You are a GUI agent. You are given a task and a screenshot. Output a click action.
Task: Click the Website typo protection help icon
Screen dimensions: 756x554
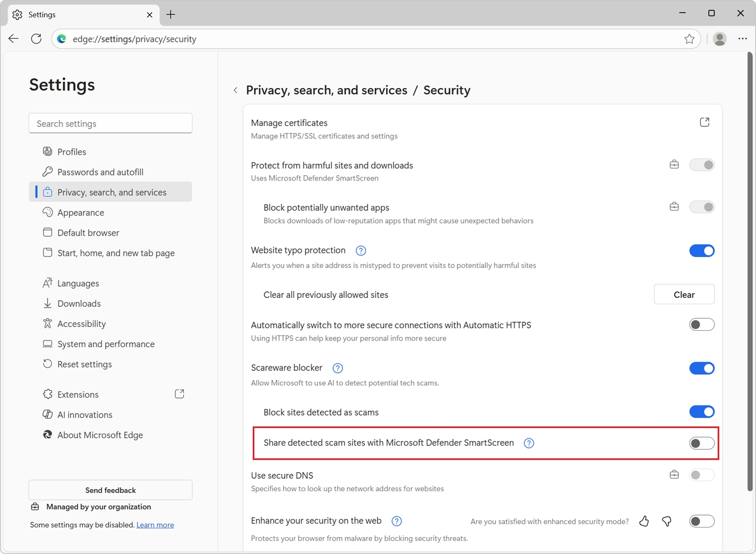[x=360, y=251]
